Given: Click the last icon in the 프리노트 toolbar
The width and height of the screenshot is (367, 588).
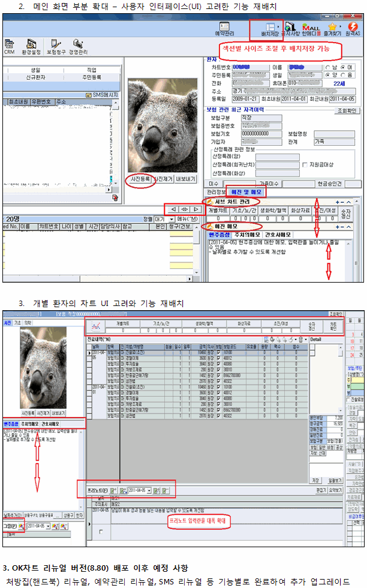Looking at the screenshot, I should (166, 491).
